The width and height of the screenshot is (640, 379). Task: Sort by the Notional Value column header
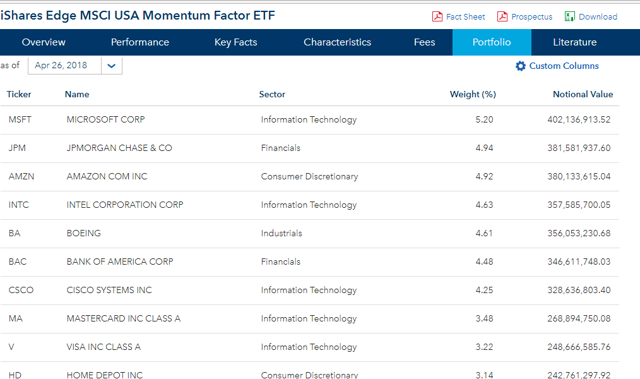583,94
